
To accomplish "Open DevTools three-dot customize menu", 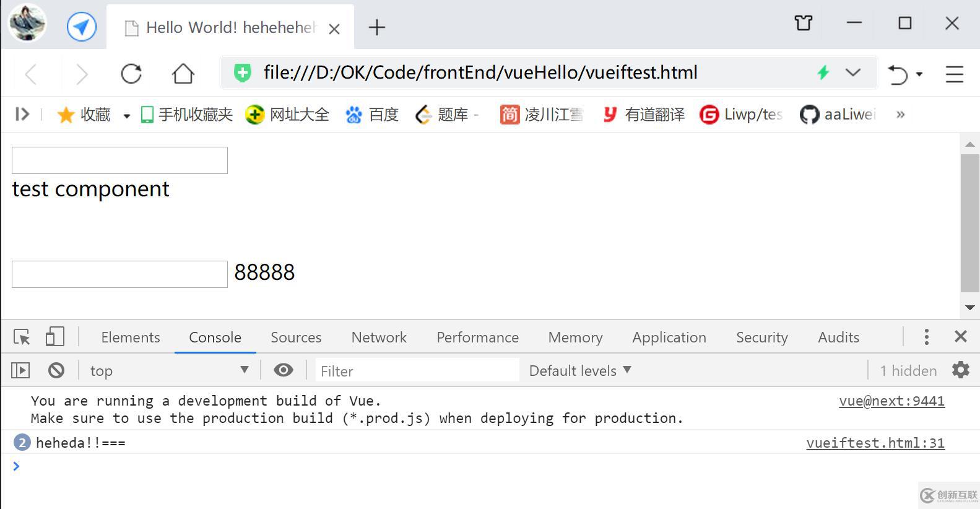I will coord(926,337).
